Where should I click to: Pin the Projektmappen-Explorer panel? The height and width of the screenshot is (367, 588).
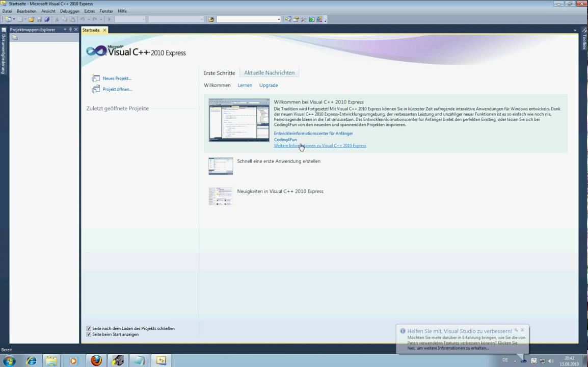(70, 30)
